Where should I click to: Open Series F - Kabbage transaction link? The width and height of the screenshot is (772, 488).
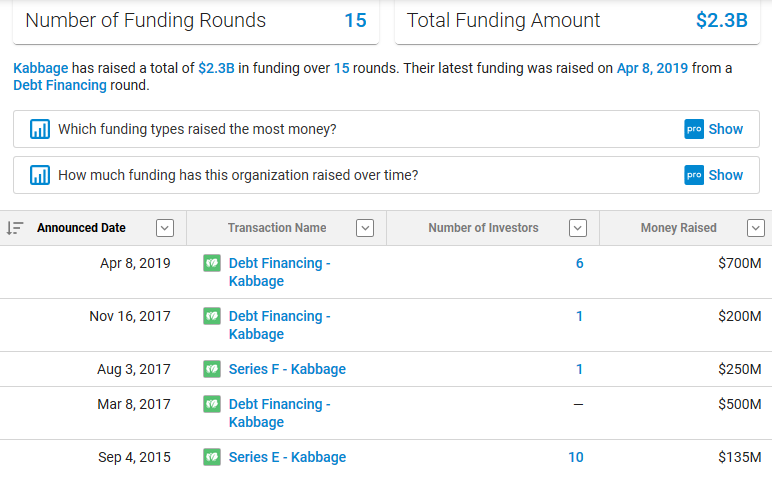point(287,369)
